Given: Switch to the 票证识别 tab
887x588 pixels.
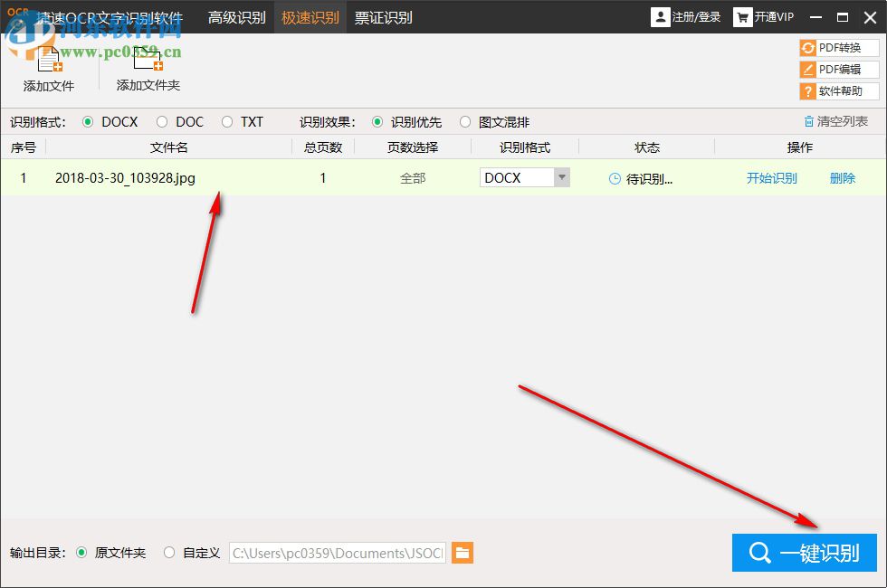Looking at the screenshot, I should click(384, 16).
